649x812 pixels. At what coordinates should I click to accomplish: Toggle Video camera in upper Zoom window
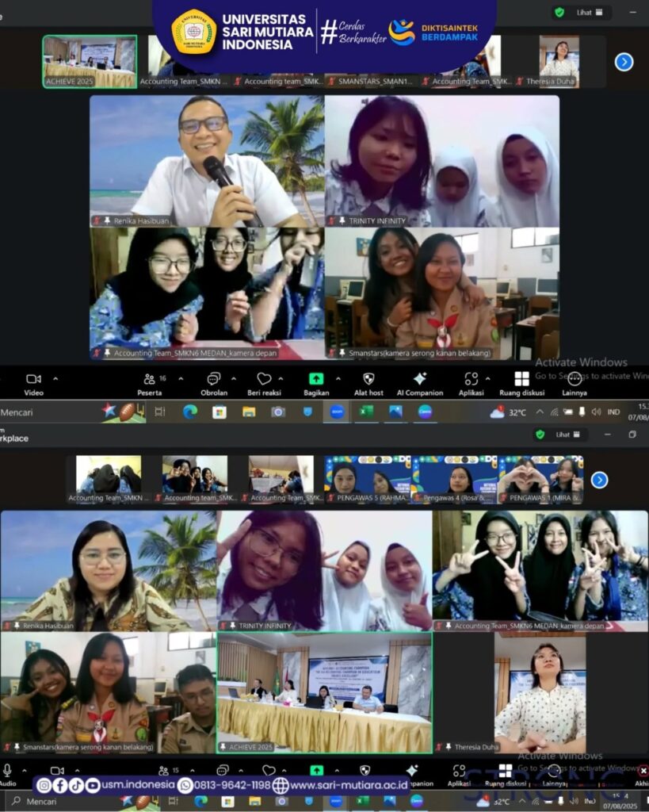(x=33, y=384)
